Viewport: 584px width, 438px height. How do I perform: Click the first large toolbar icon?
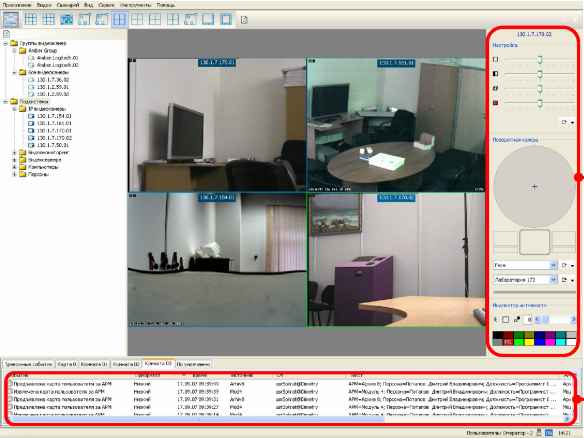click(x=10, y=19)
